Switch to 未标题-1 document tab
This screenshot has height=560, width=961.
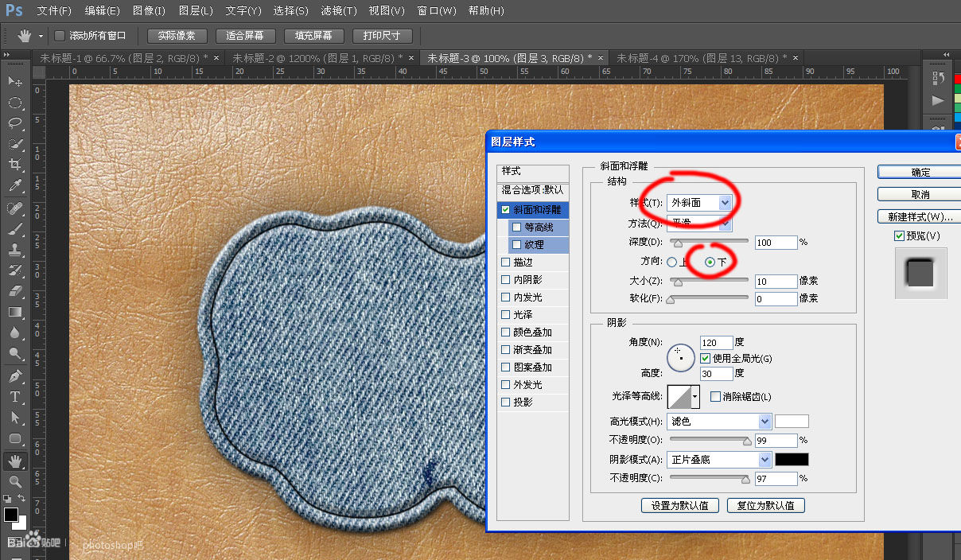click(x=123, y=58)
